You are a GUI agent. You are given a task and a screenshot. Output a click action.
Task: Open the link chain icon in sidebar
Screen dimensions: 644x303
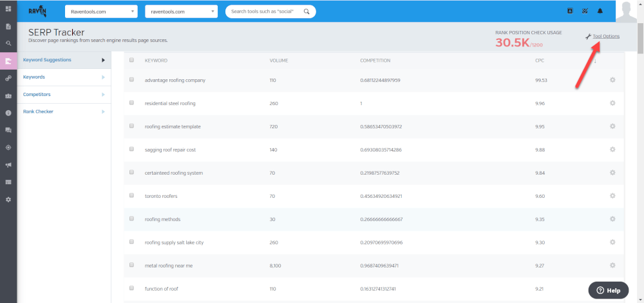click(x=8, y=78)
